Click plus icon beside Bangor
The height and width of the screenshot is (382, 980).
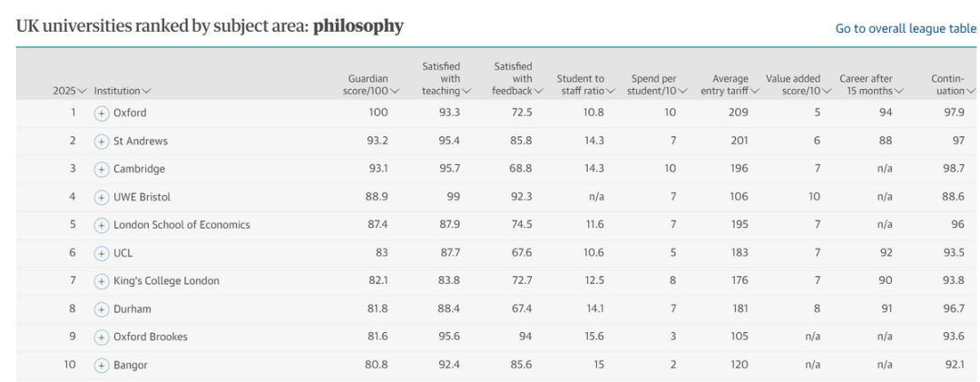[102, 365]
